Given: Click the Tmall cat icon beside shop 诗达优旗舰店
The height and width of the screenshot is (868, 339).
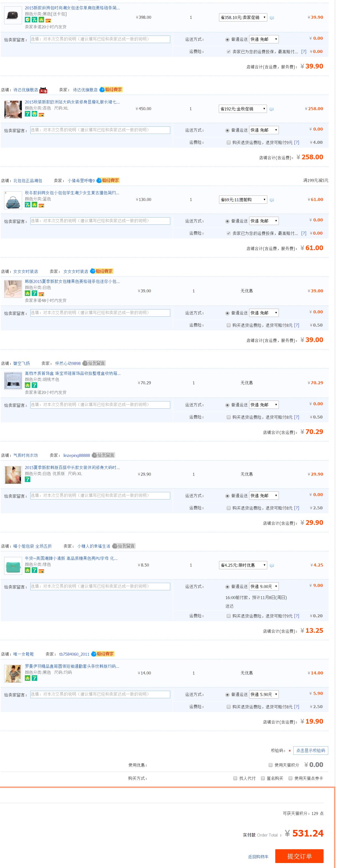Looking at the screenshot, I should point(43,90).
